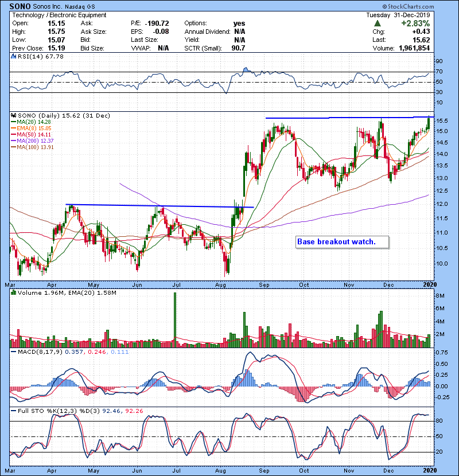Click the 8M volume axis label
459x476 pixels.
pos(441,296)
